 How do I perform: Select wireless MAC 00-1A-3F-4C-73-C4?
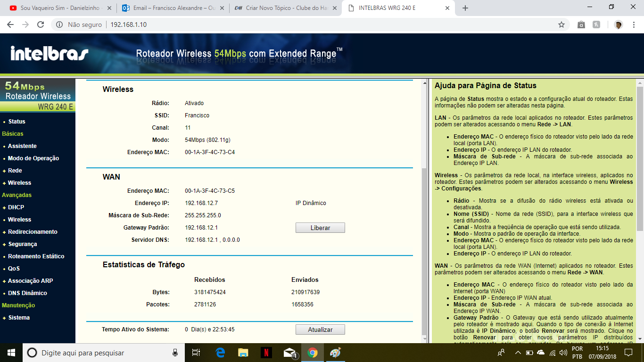click(210, 152)
